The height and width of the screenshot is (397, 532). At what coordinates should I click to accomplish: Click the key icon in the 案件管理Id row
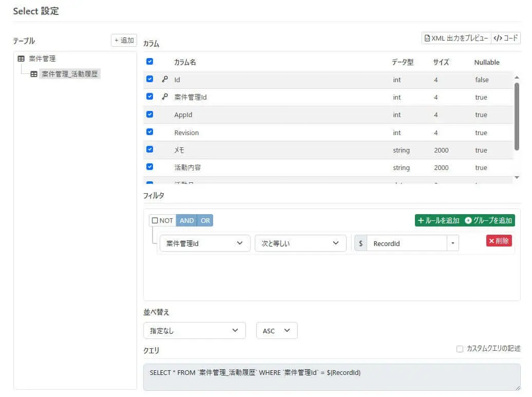point(165,97)
